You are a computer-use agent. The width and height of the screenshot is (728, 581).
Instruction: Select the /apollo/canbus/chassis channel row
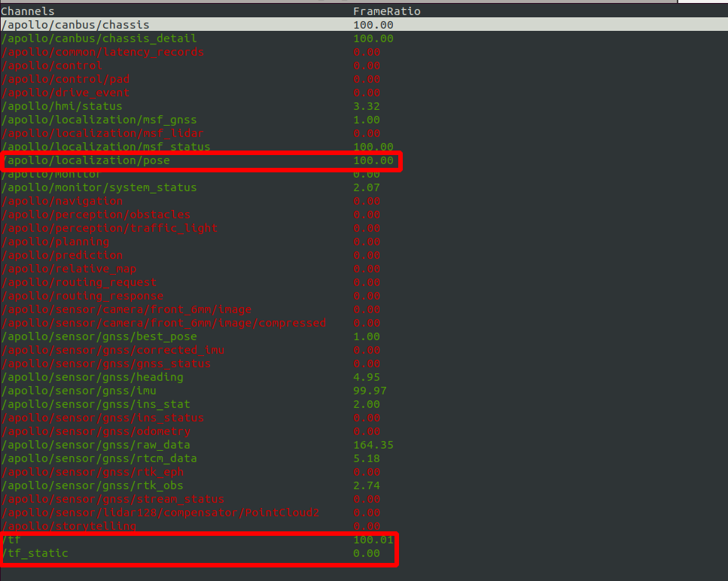coord(75,25)
